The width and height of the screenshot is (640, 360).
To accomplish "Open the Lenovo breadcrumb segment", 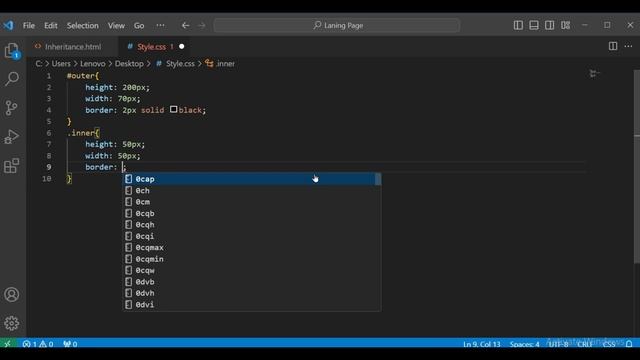I will (x=93, y=64).
